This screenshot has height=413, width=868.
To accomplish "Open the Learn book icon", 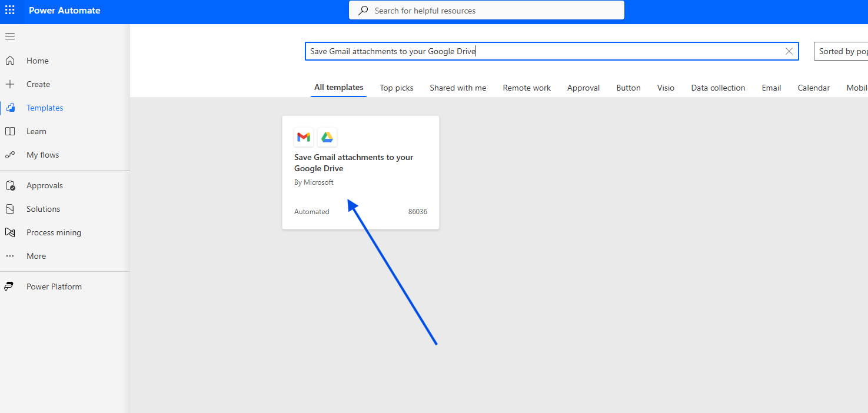I will 10,131.
